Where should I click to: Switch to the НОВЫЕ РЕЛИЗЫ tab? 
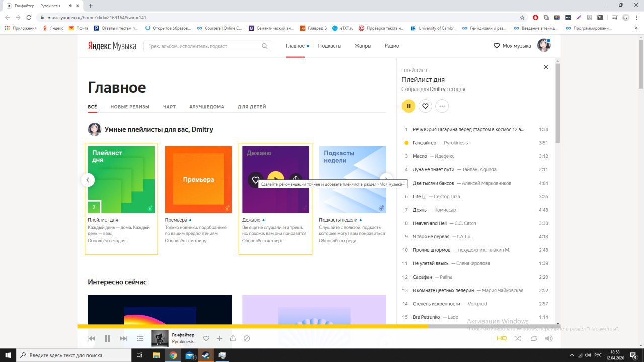pos(130,107)
